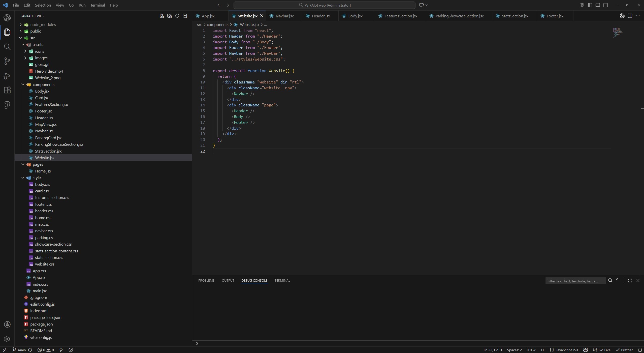This screenshot has height=353, width=644.
Task: Open the Terminal menu in menu bar
Action: click(98, 5)
